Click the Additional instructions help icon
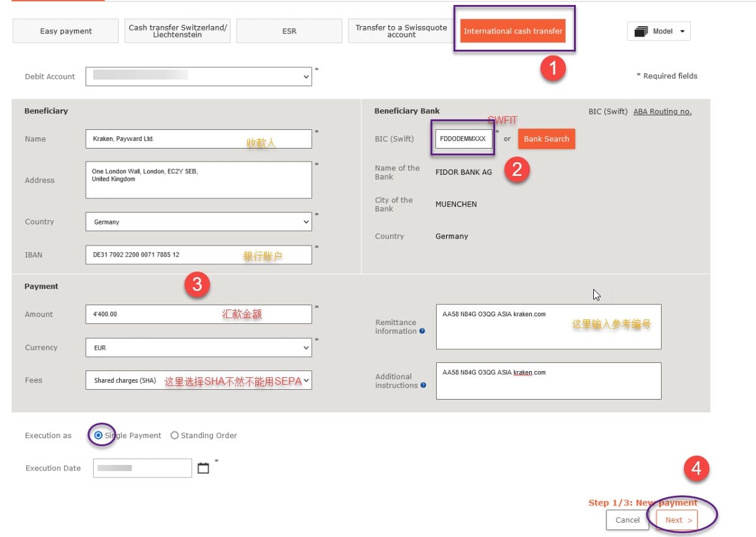The width and height of the screenshot is (756, 537). point(424,384)
